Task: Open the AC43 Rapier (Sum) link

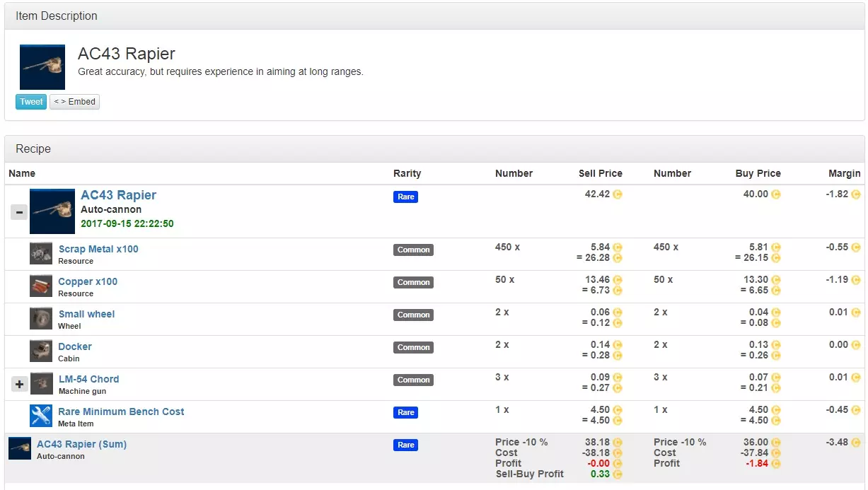Action: 81,444
